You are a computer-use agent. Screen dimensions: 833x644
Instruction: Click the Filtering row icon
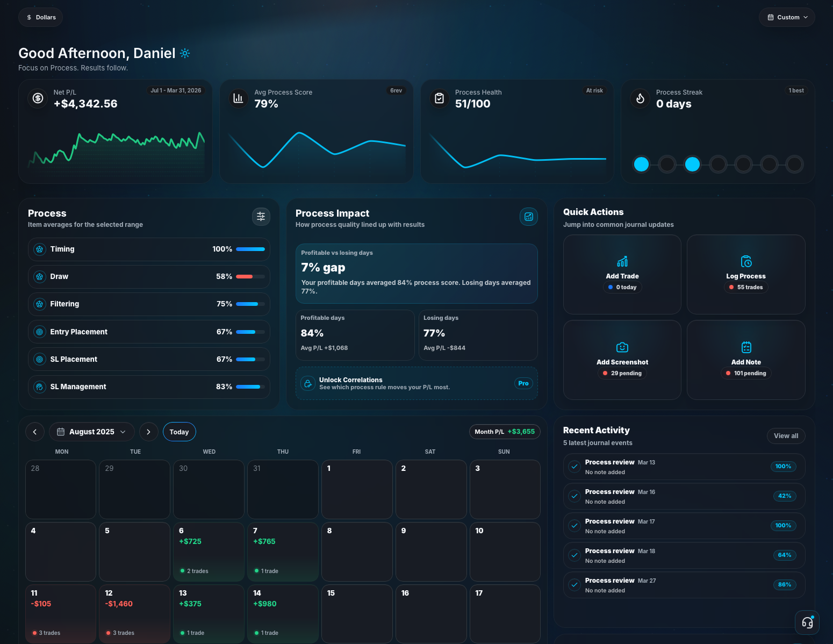click(40, 304)
